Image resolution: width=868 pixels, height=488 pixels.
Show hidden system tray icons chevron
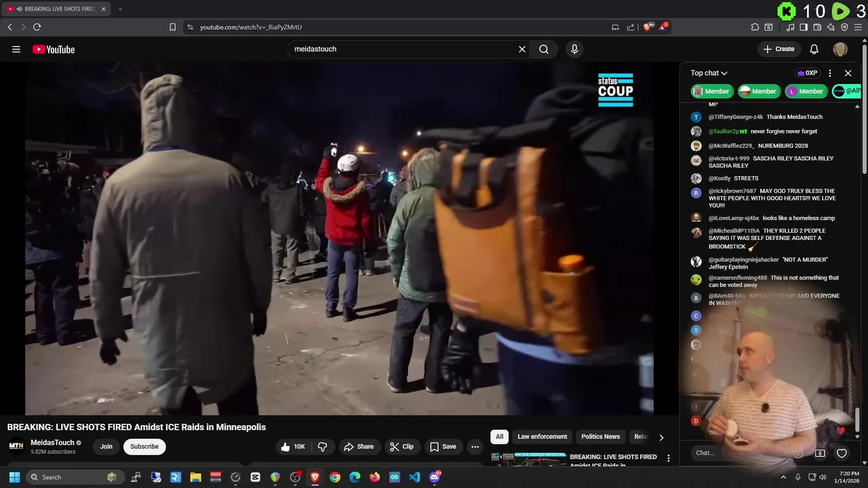783,477
